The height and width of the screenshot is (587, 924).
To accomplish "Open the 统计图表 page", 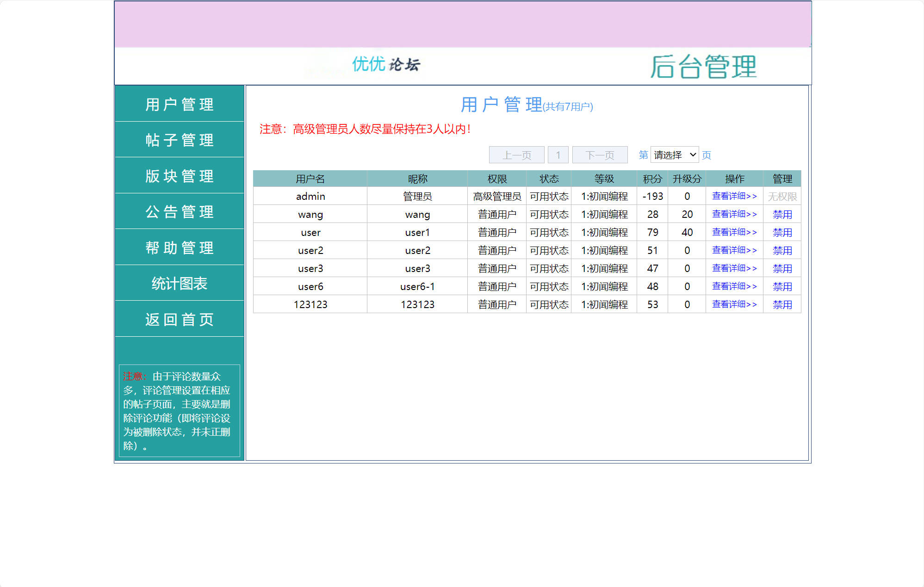I will pyautogui.click(x=179, y=283).
